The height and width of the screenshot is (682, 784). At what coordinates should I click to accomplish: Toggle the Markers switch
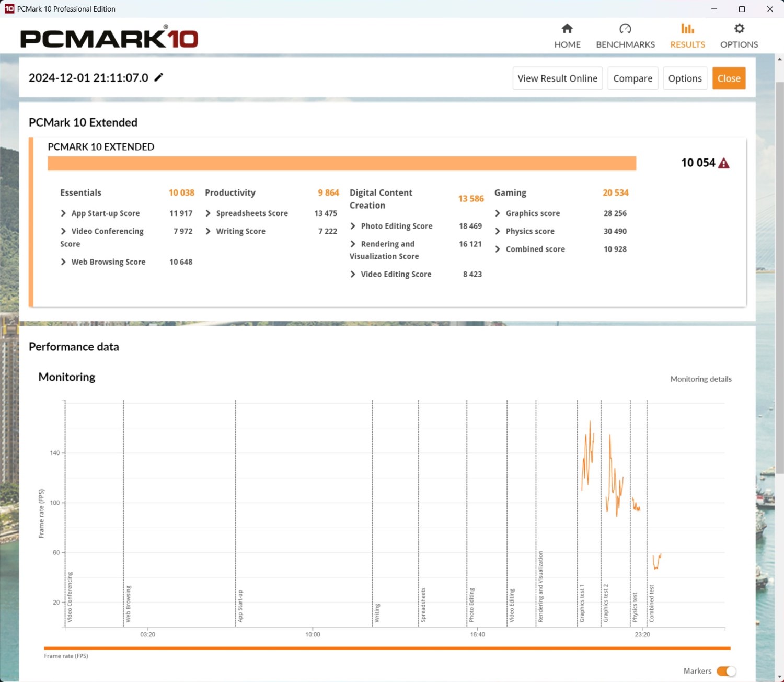click(x=727, y=671)
